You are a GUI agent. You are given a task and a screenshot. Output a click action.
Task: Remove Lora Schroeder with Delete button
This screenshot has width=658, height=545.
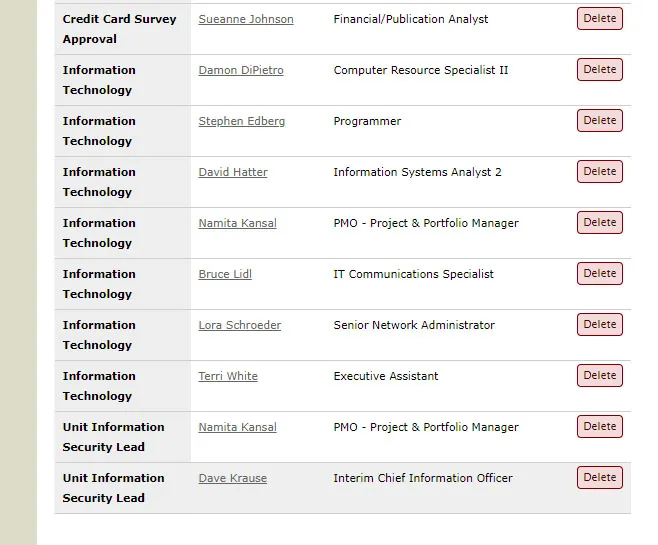click(600, 324)
